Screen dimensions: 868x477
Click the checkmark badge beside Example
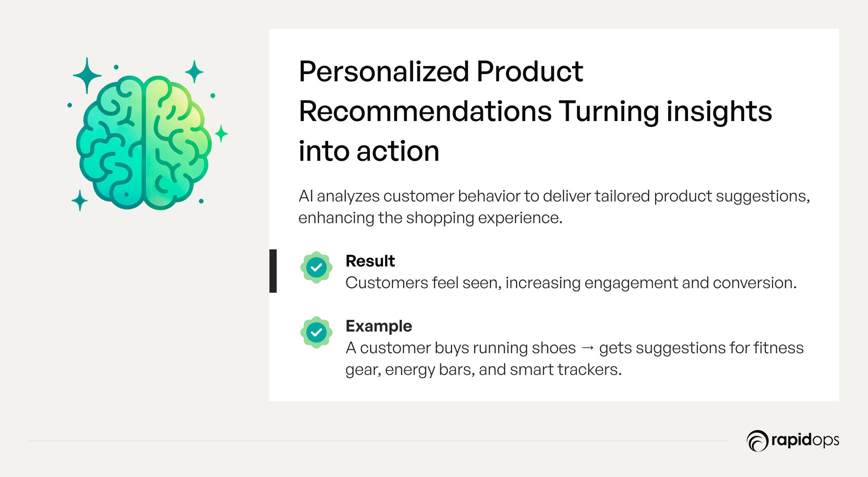[x=316, y=332]
